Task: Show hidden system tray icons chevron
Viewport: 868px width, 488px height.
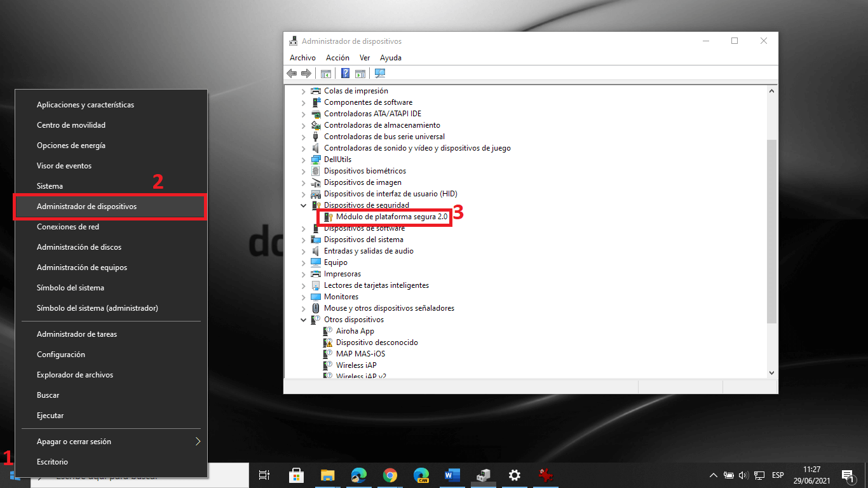Action: [x=714, y=475]
